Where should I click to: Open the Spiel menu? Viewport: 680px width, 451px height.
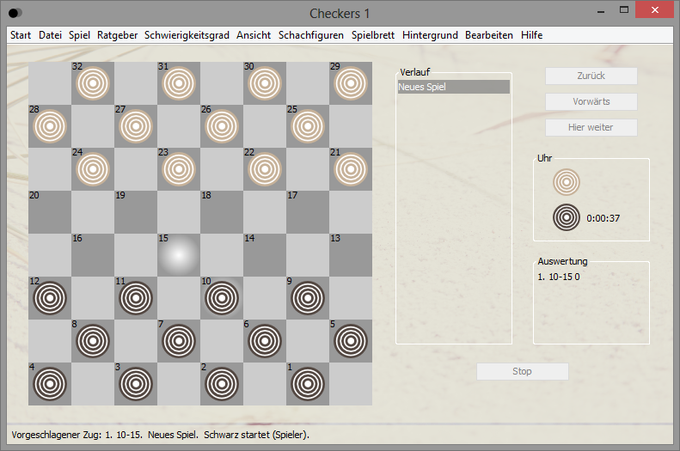click(x=79, y=35)
